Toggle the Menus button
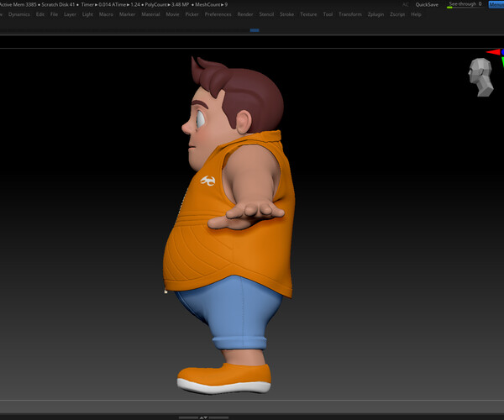Viewport: 504px width, 420px height. pos(496,4)
